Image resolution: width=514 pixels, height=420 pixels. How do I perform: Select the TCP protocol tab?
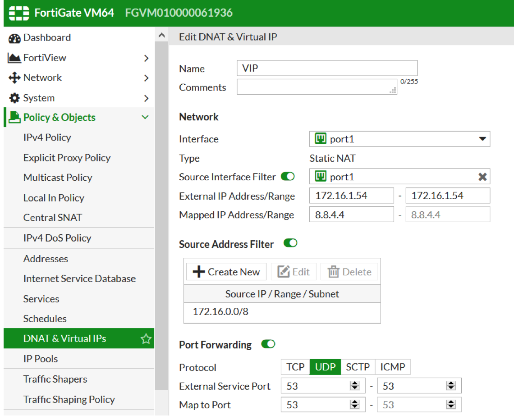coord(295,367)
